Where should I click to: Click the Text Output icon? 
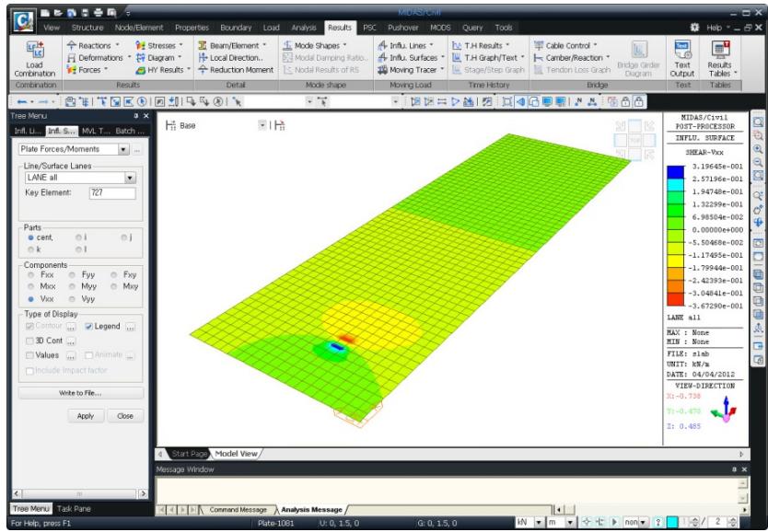coord(682,59)
